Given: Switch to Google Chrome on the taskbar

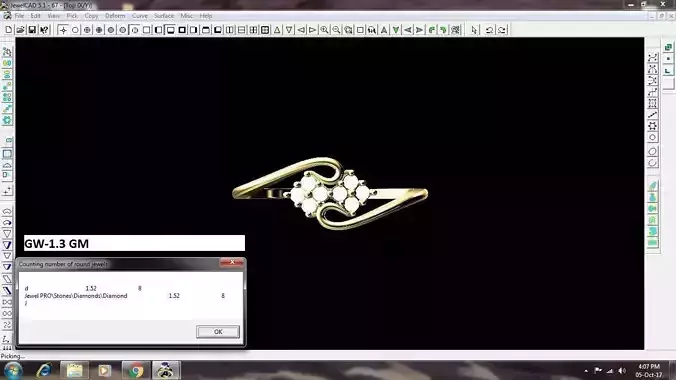Looking at the screenshot, I should tap(135, 371).
